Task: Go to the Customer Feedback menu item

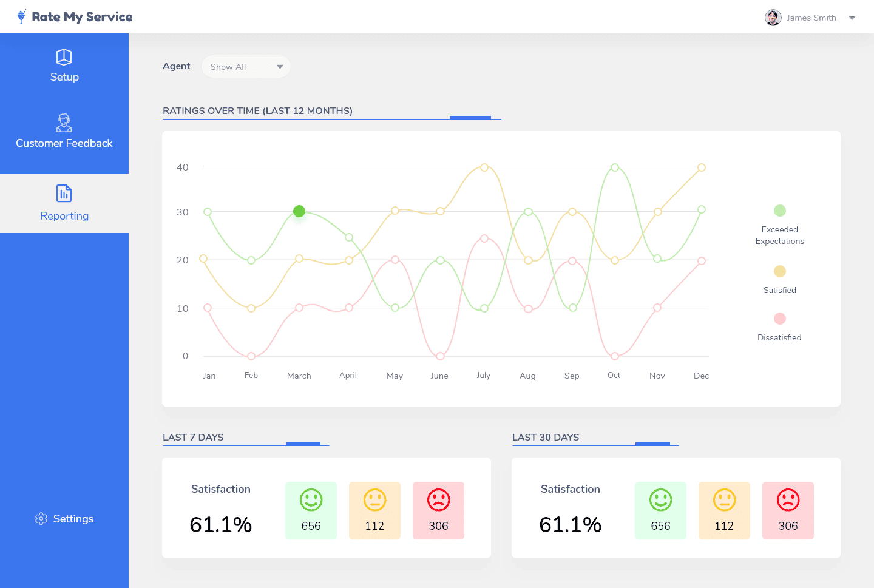Action: (64, 143)
